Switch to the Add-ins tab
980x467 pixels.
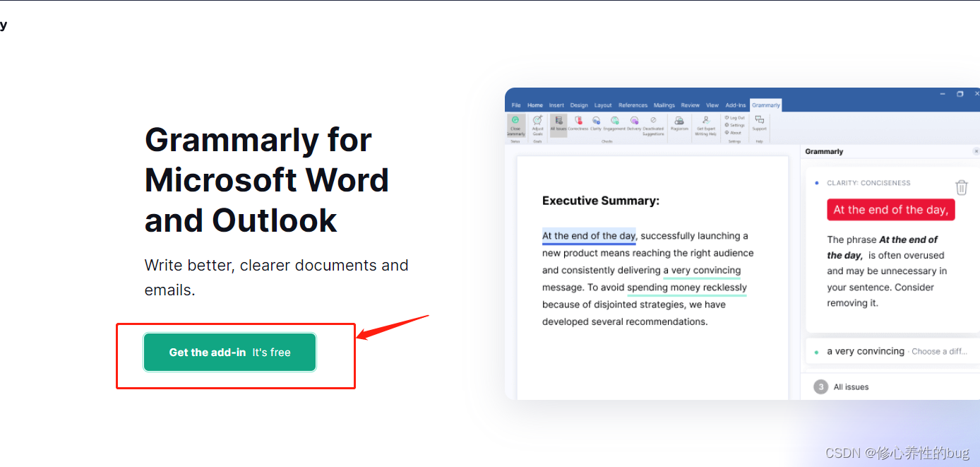point(736,105)
